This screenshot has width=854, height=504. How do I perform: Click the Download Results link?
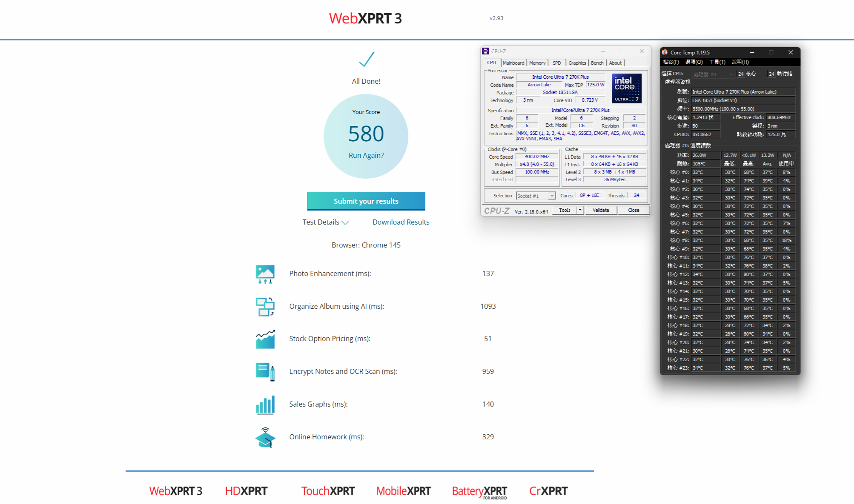pyautogui.click(x=401, y=222)
